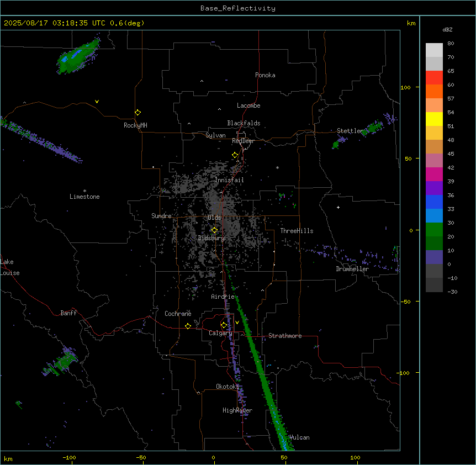Select the Cochrane label
This screenshot has height=465, width=476.
(178, 314)
